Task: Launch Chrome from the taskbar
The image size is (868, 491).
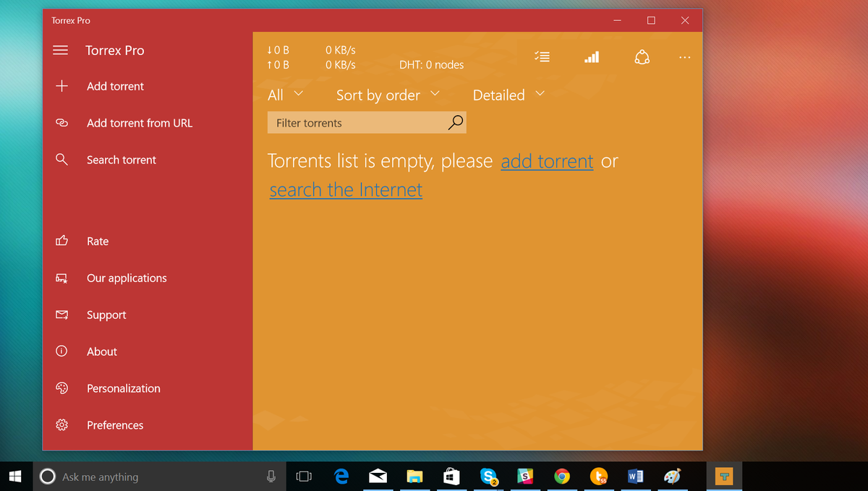Action: (562, 477)
